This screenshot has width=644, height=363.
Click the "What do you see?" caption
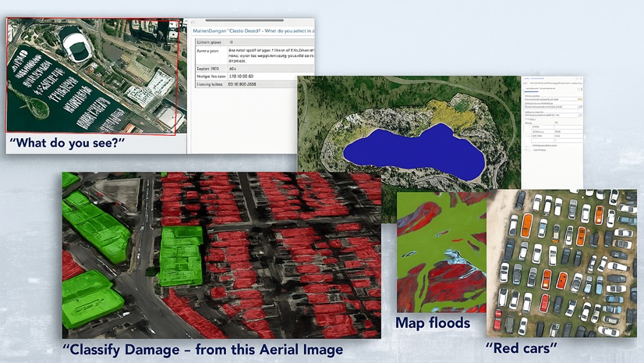point(66,143)
